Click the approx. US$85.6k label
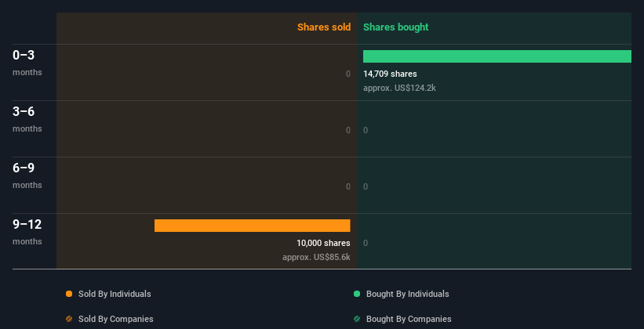 pyautogui.click(x=316, y=257)
